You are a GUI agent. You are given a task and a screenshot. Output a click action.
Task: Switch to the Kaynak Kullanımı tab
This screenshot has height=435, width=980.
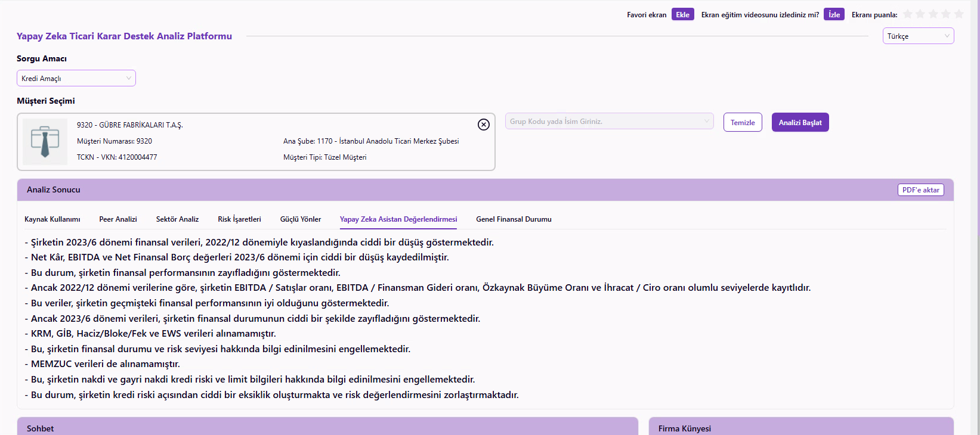tap(52, 219)
